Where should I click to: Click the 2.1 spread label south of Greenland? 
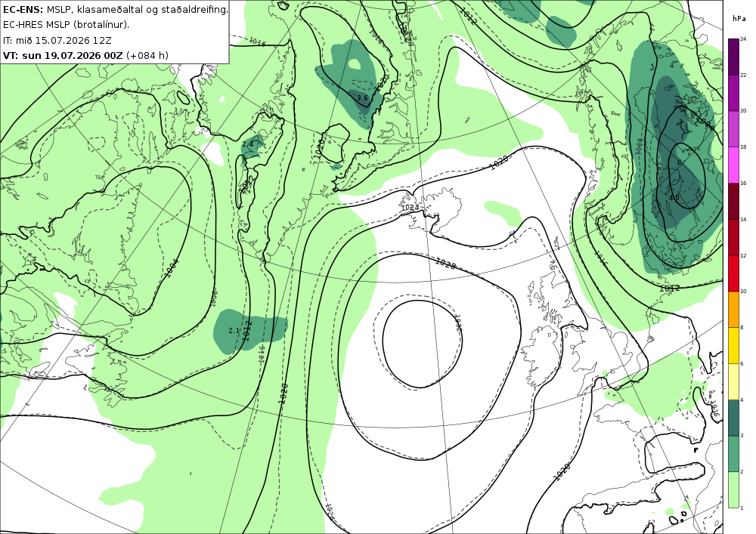pyautogui.click(x=234, y=330)
